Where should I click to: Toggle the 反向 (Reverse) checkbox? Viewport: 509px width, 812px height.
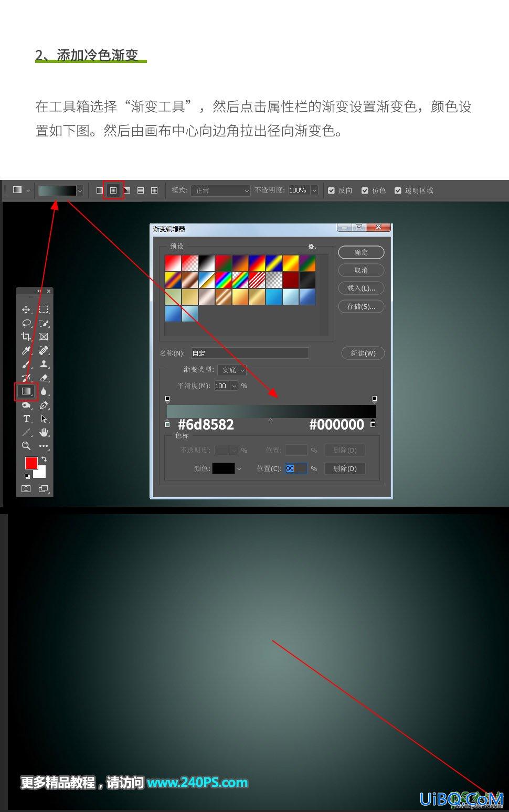[x=331, y=190]
